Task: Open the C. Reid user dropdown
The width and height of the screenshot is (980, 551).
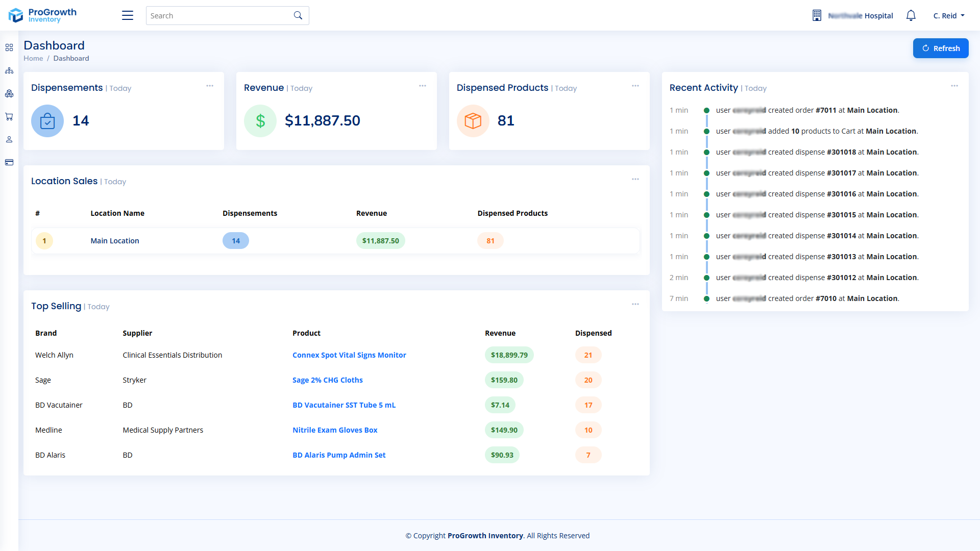Action: coord(949,16)
